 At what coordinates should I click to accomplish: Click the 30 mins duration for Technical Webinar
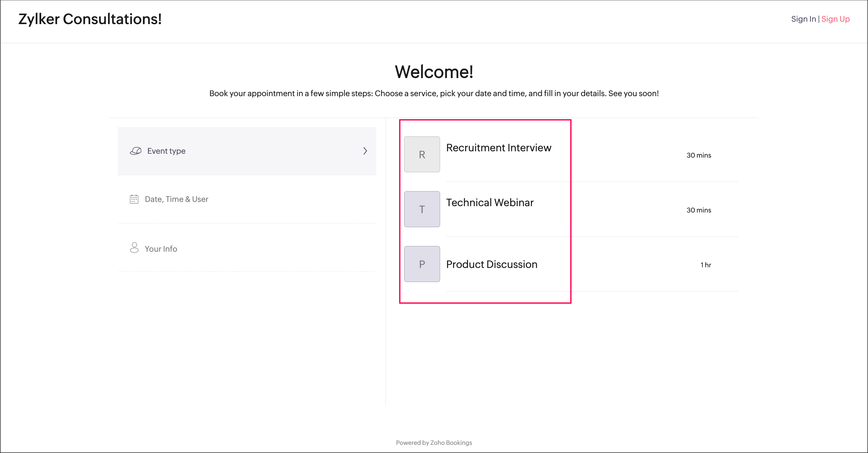coord(699,210)
